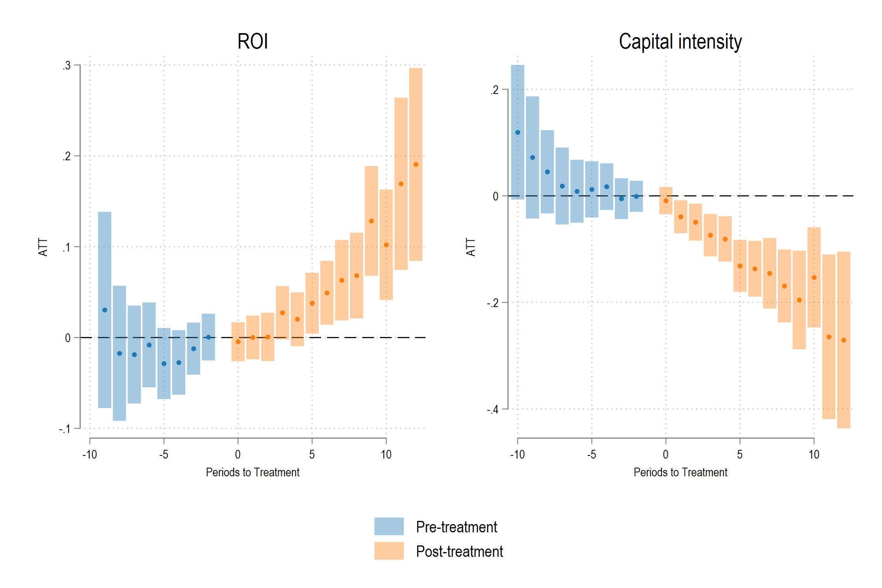Click the ROI chart's Periods to Treatment label
The width and height of the screenshot is (882, 588).
pyautogui.click(x=253, y=472)
